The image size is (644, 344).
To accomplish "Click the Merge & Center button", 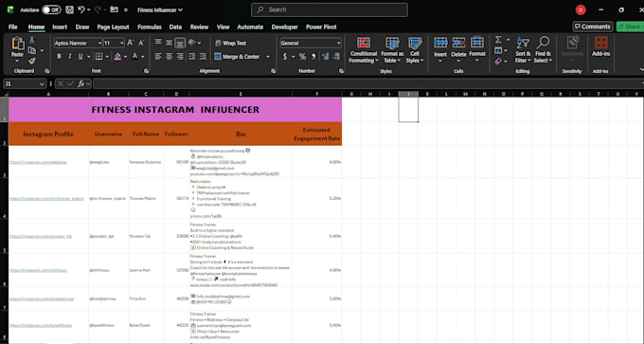I will 237,57.
